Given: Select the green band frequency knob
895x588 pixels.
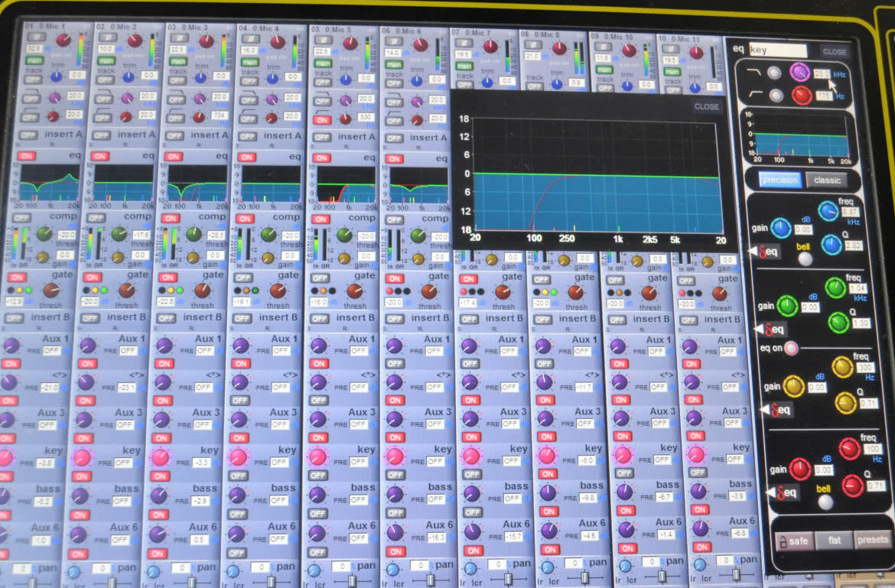Looking at the screenshot, I should point(835,288).
